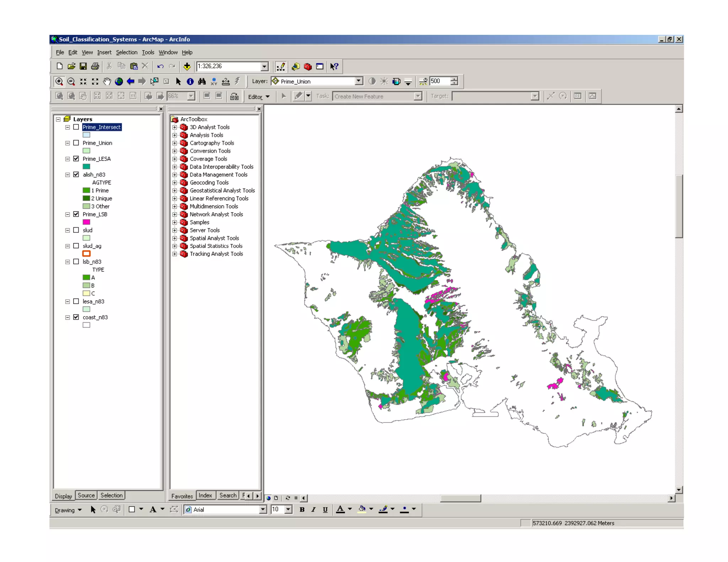This screenshot has height=562, width=728.
Task: Open the Editor dropdown button
Action: pyautogui.click(x=259, y=97)
